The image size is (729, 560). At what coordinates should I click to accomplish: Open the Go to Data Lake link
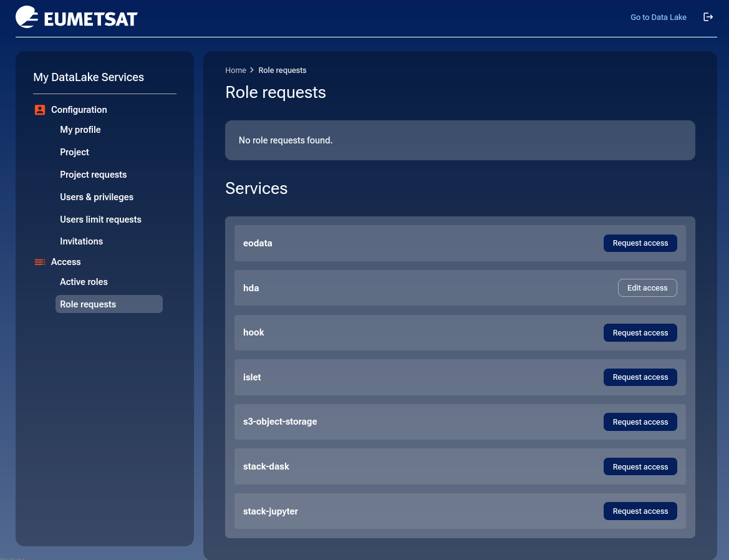[658, 17]
